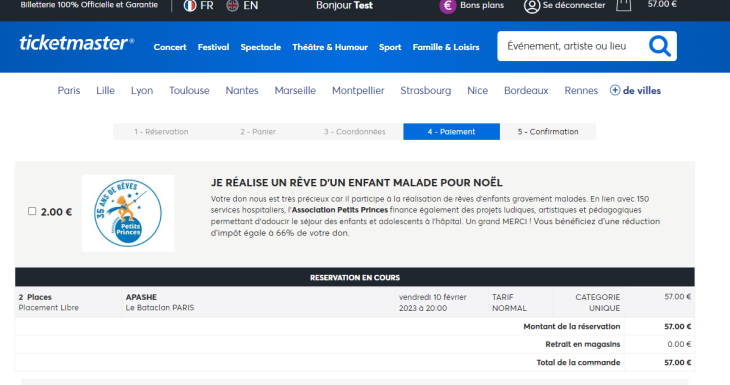Open the Bons plans link

coord(482,6)
